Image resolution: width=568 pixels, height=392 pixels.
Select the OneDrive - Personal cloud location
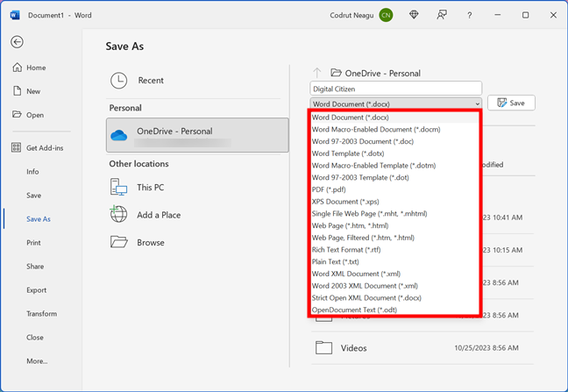[197, 135]
